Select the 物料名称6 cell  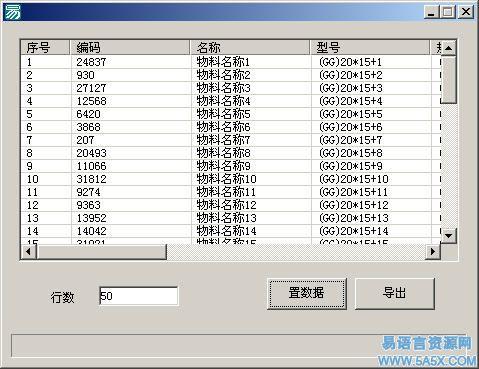[251, 127]
